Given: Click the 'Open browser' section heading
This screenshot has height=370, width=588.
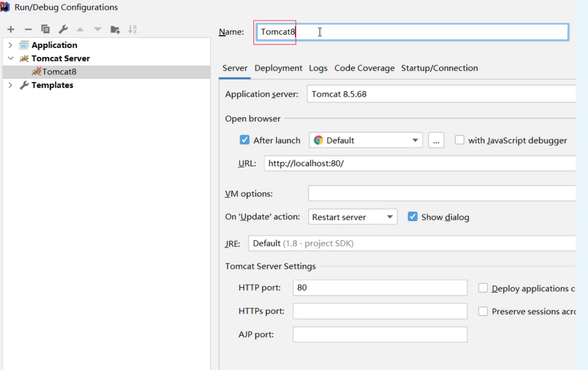Looking at the screenshot, I should tap(253, 119).
